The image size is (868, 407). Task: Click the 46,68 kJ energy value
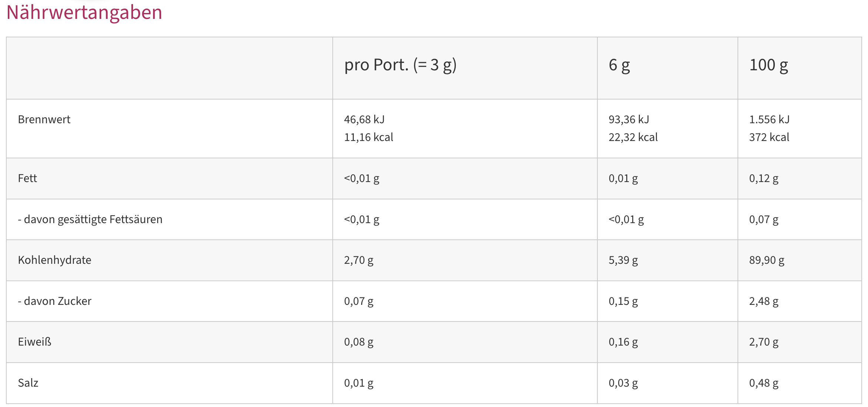[x=364, y=120]
